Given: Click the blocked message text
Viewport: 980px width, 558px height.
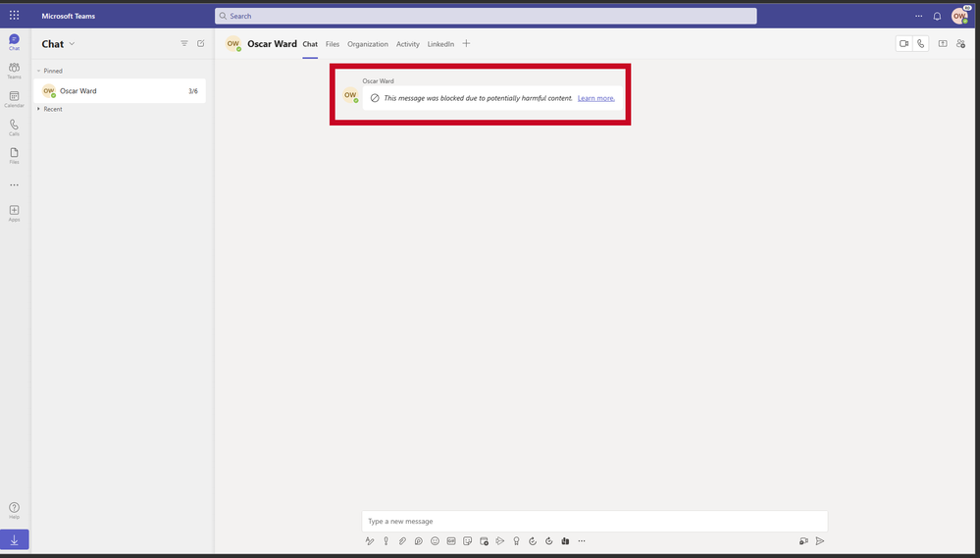Looking at the screenshot, I should [478, 98].
